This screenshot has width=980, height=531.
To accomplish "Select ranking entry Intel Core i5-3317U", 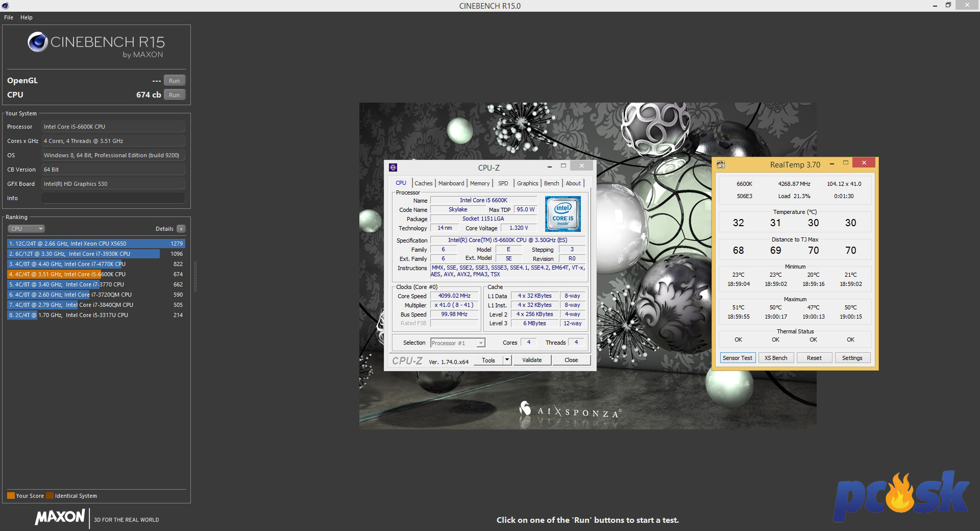I will point(96,315).
